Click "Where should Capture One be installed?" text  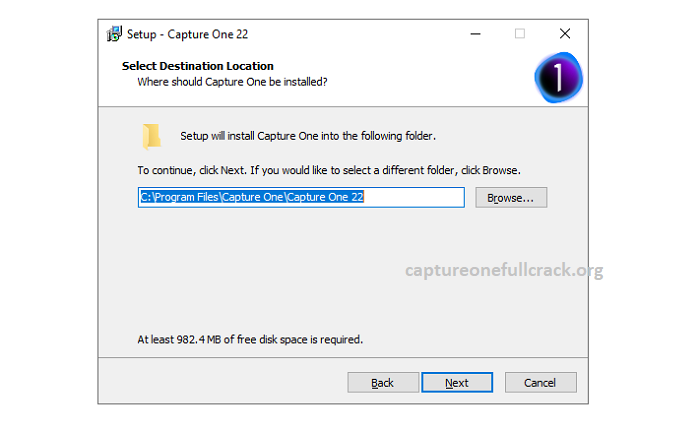click(232, 82)
